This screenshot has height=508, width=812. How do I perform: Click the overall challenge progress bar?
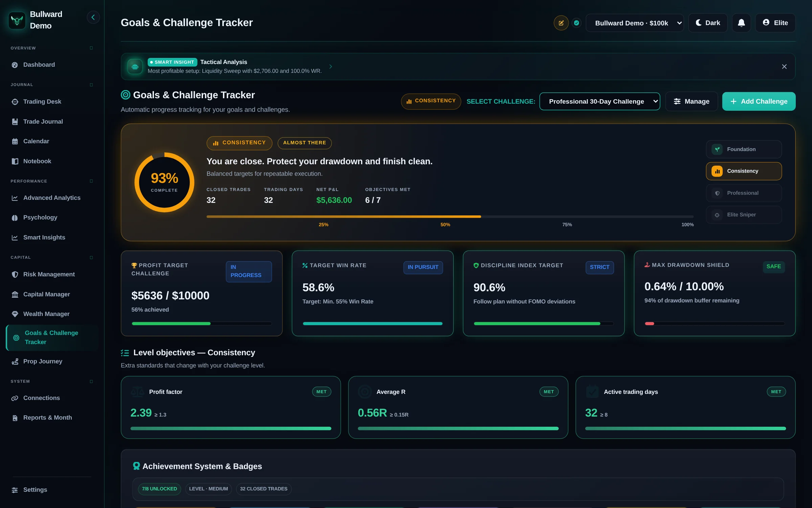coord(450,217)
